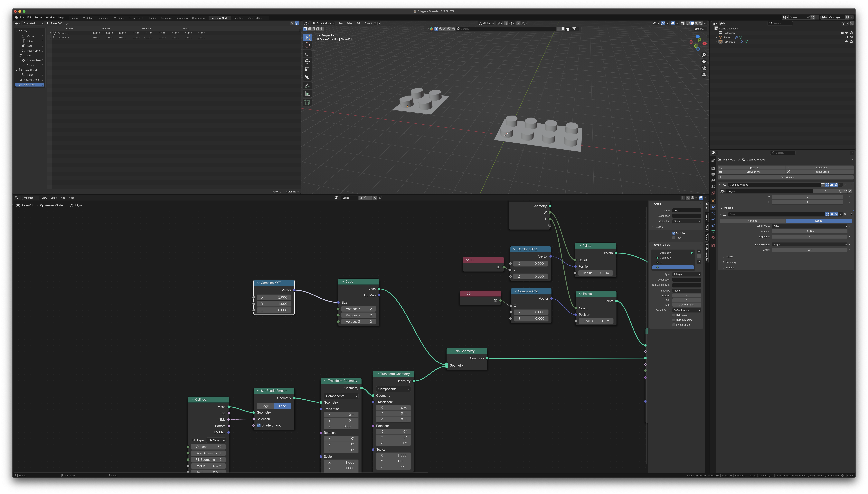Toggle the camera view icon in viewport
Screen dimensions: 868x494
[x=704, y=68]
